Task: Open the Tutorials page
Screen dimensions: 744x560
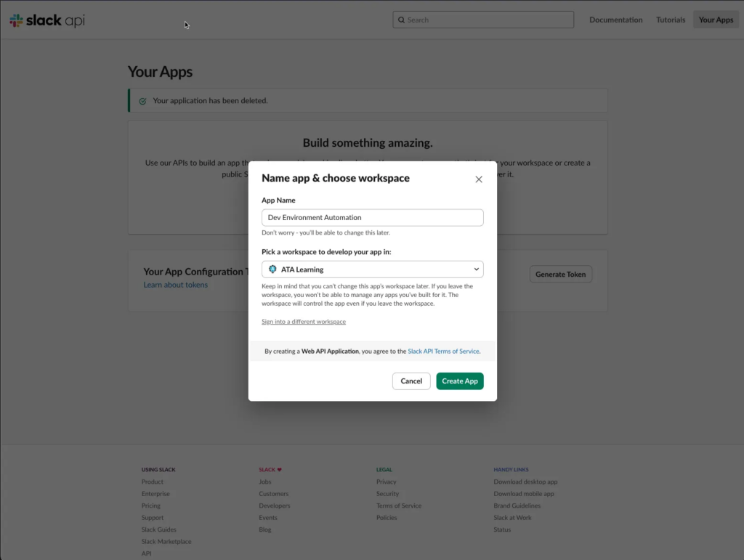Action: [x=671, y=20]
